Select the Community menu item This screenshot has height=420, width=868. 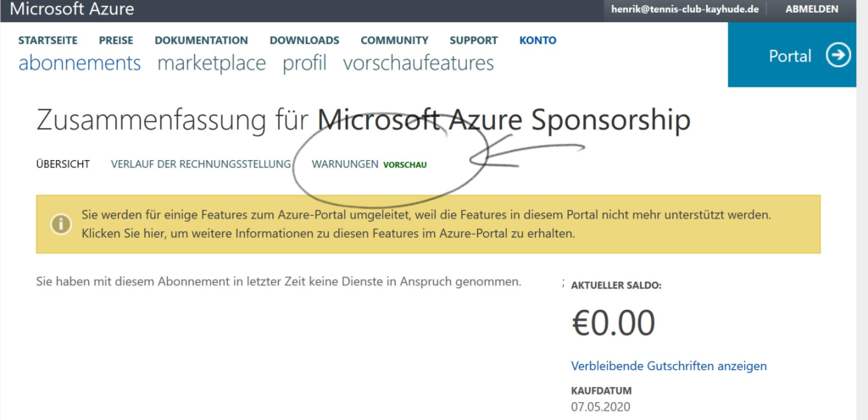click(394, 40)
